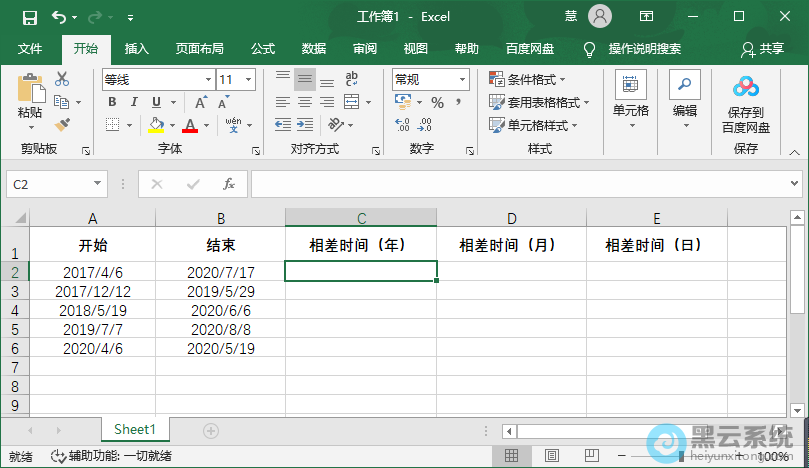Click the Cut scissors icon

[x=62, y=79]
